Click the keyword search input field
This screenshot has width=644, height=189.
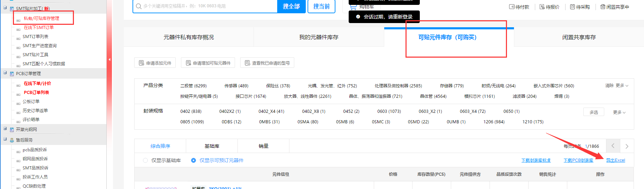[206, 6]
